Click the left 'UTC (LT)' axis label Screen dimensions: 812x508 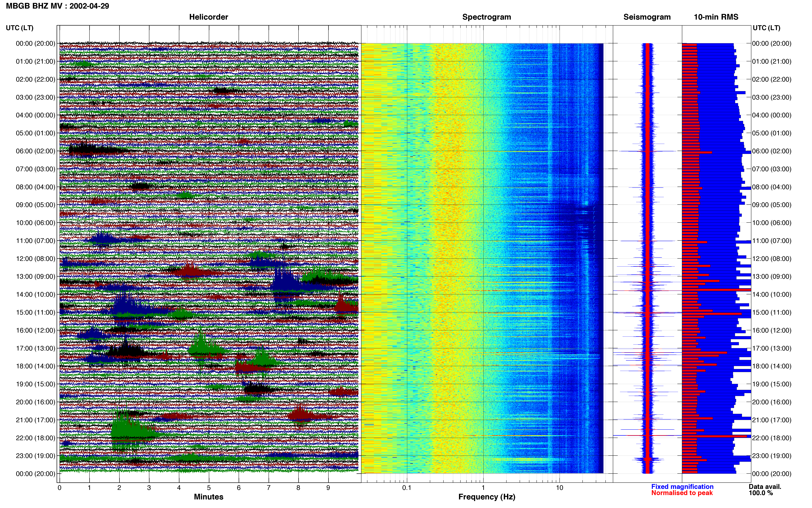pyautogui.click(x=19, y=28)
